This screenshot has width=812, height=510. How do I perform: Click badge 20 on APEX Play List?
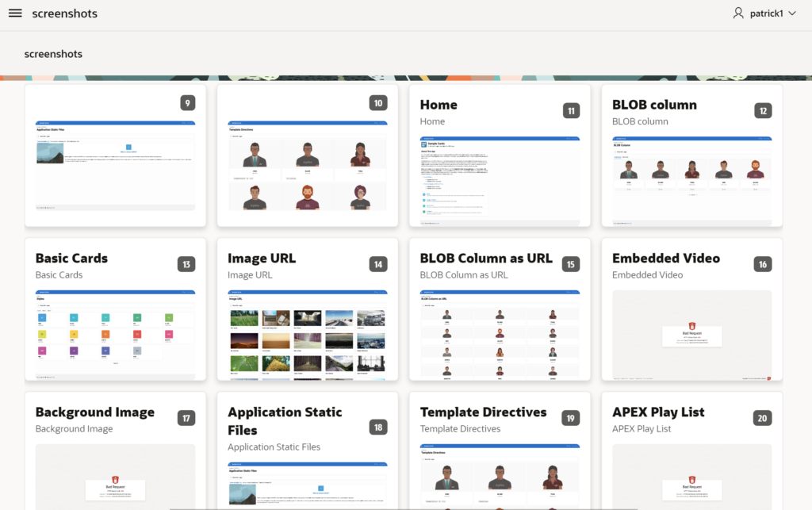[x=762, y=418]
